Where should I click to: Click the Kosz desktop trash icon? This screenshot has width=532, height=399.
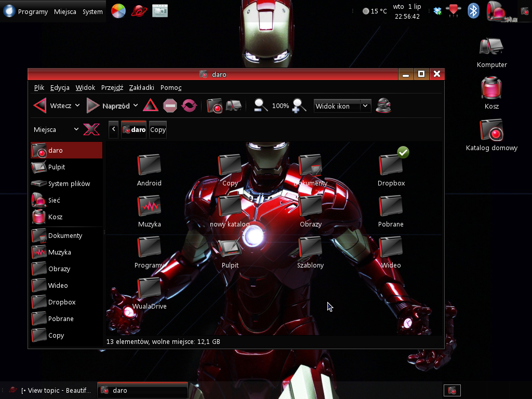(x=491, y=87)
